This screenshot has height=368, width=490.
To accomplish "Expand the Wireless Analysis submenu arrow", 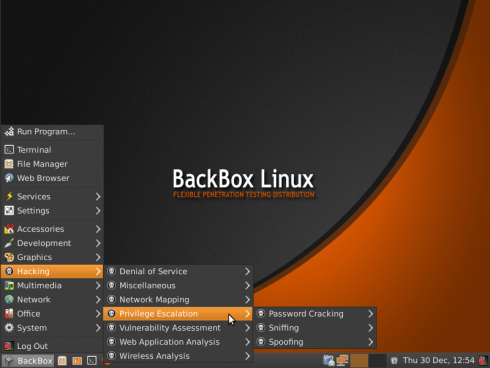I will [x=247, y=356].
